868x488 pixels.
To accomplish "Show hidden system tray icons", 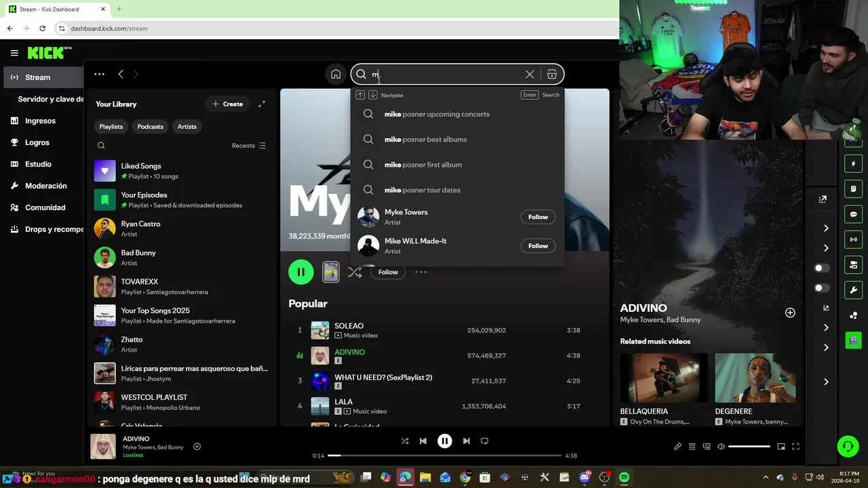I will pos(766,477).
